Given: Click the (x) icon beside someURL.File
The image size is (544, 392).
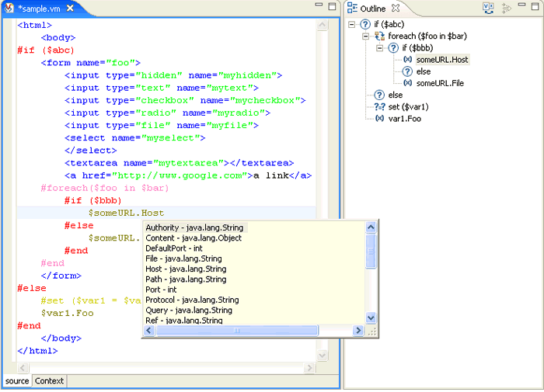Looking at the screenshot, I should [x=407, y=83].
